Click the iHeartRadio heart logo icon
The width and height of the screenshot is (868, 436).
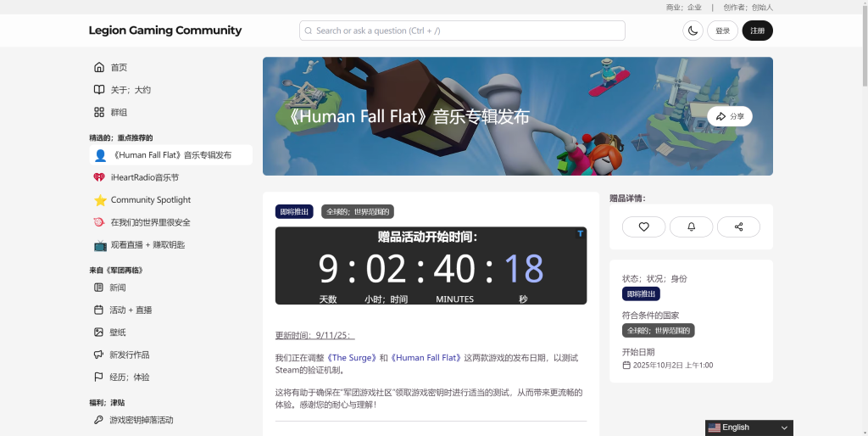click(x=99, y=177)
